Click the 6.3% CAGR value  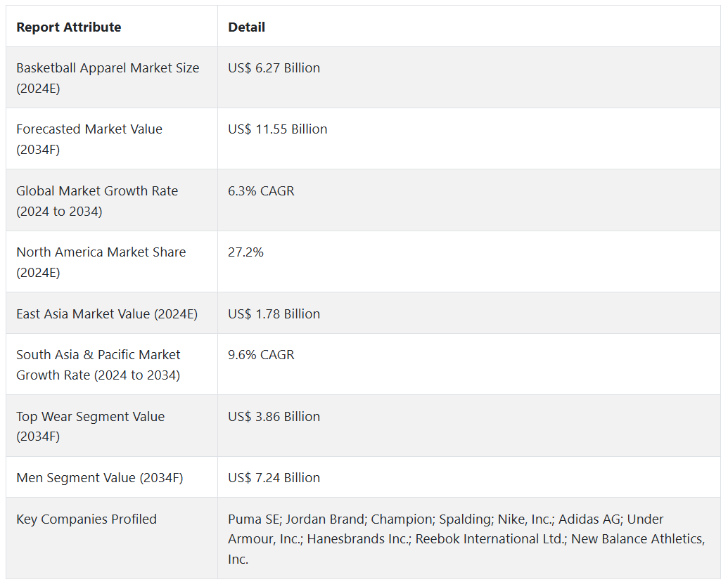(261, 191)
